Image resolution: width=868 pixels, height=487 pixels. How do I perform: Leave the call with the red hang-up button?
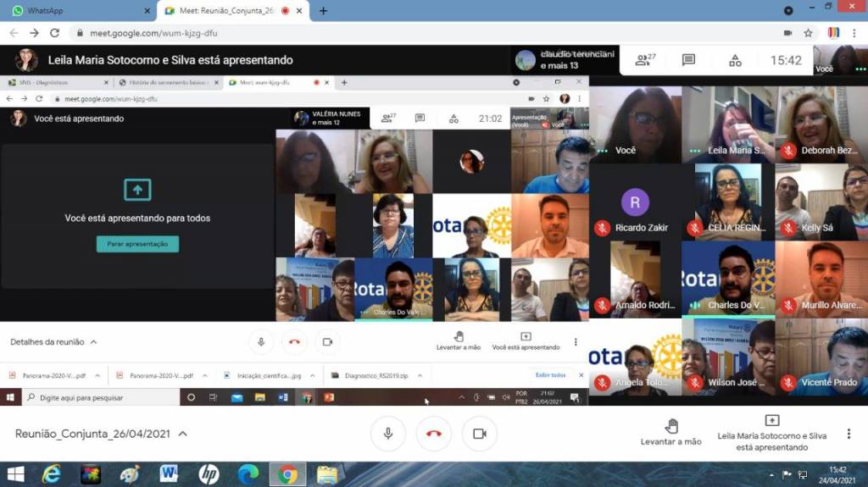point(434,434)
